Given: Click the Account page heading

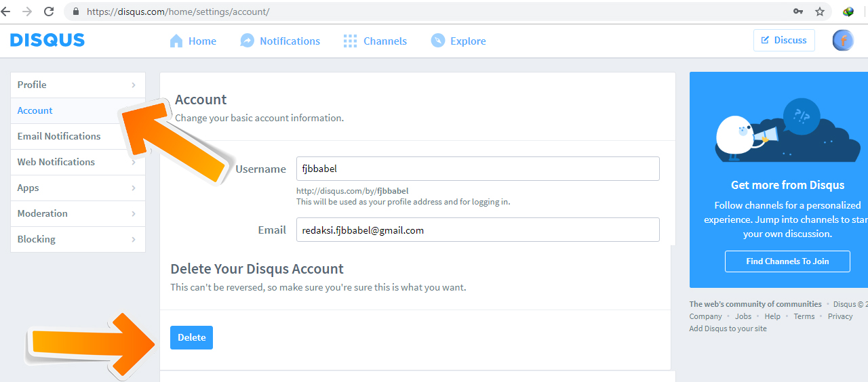Looking at the screenshot, I should (201, 100).
